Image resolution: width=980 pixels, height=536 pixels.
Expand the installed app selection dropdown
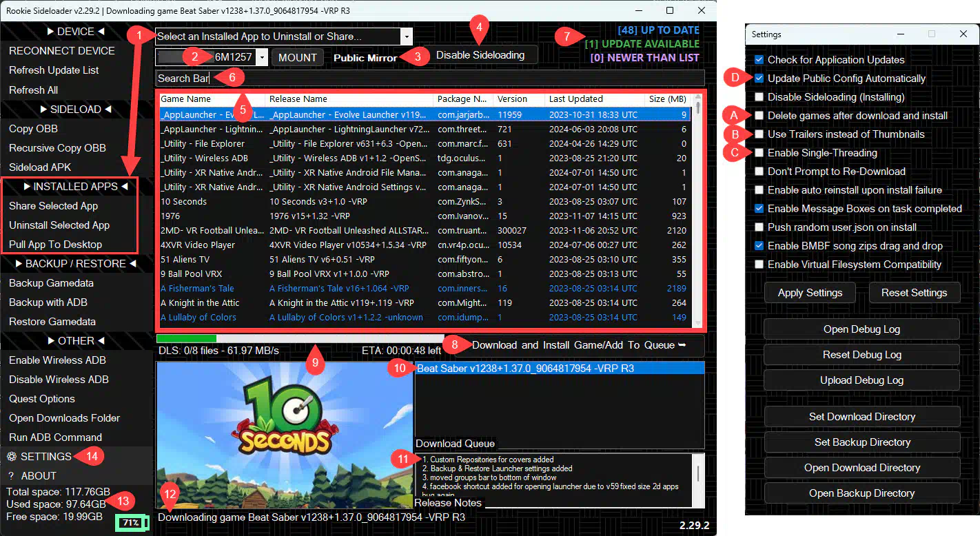[407, 37]
